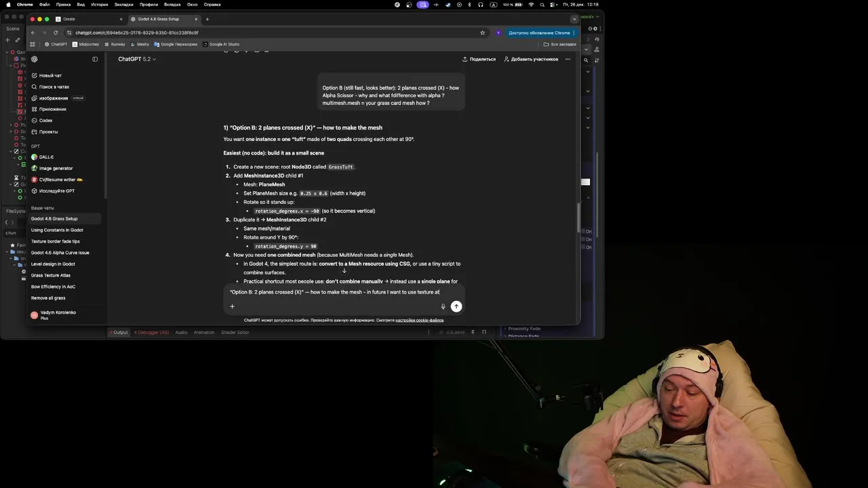Screen dimensions: 868x488
Task: Open ChatGPT bookmark in bookmarks bar
Action: click(56, 44)
